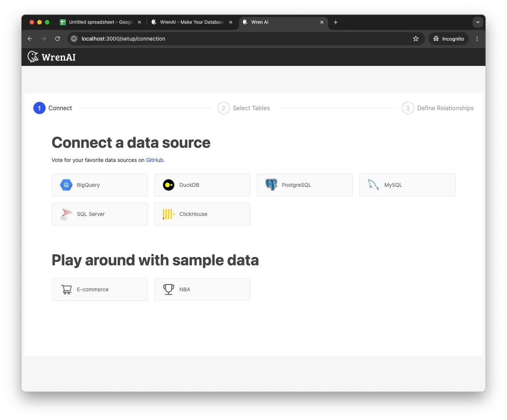Click the MySQL dolphin icon
This screenshot has width=507, height=420.
[x=374, y=185]
